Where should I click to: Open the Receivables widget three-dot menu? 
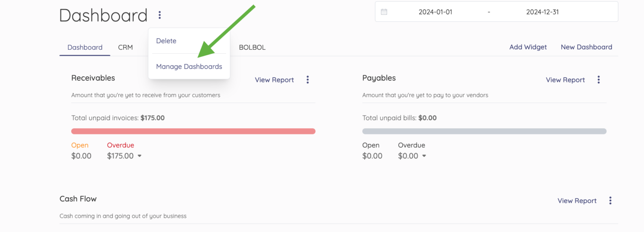(308, 80)
